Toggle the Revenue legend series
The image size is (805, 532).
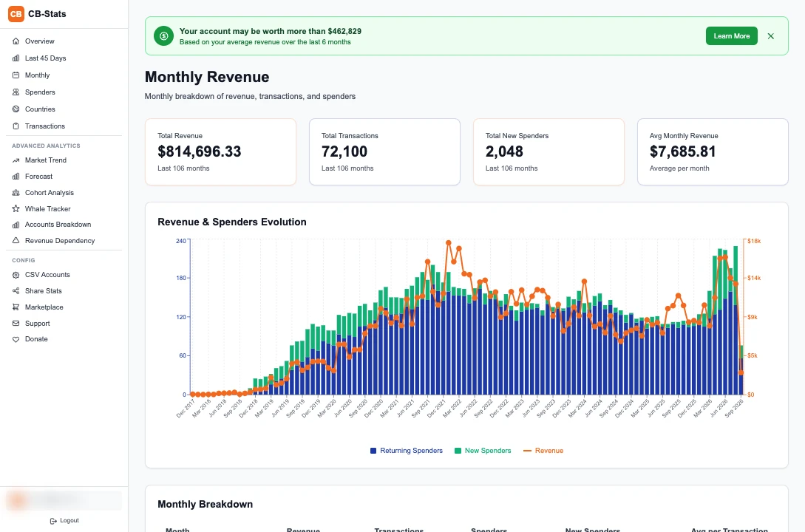543,451
